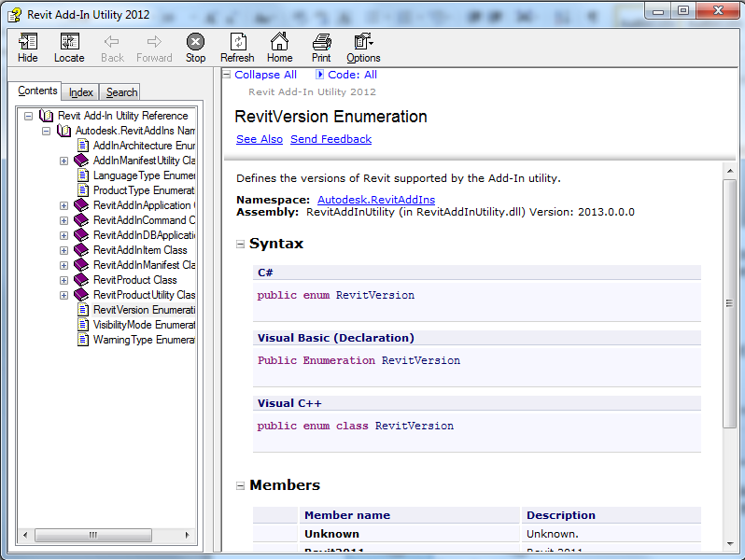The height and width of the screenshot is (560, 745).
Task: Click the Back arrow icon
Action: tap(112, 42)
